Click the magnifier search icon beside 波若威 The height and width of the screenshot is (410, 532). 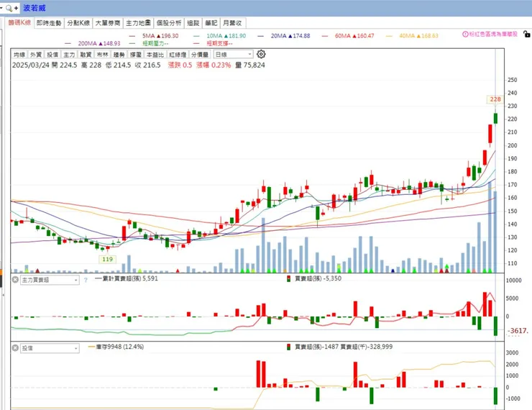(x=9, y=8)
